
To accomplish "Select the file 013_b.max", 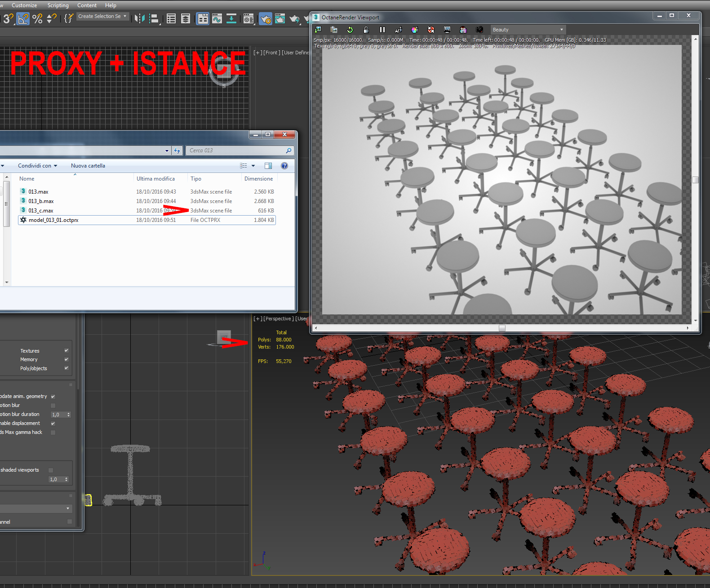I will click(x=146, y=201).
